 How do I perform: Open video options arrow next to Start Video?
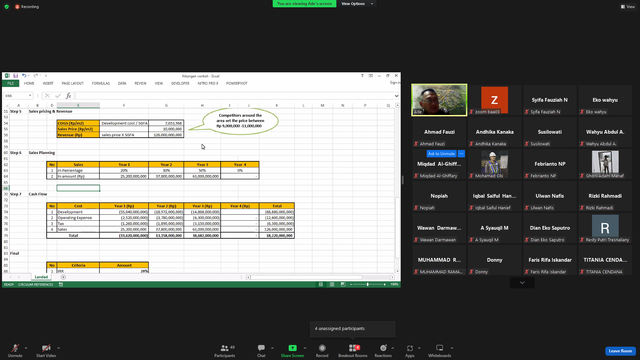point(58,348)
